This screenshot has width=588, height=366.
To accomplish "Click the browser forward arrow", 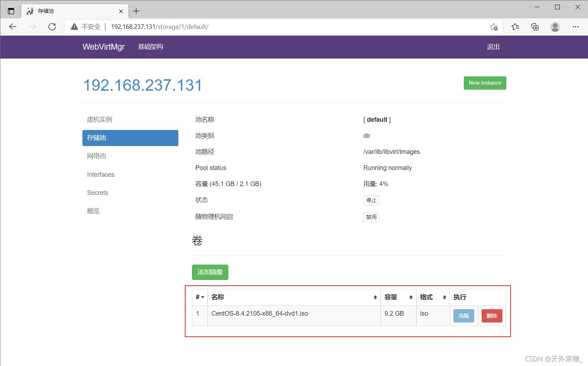I will pos(32,27).
